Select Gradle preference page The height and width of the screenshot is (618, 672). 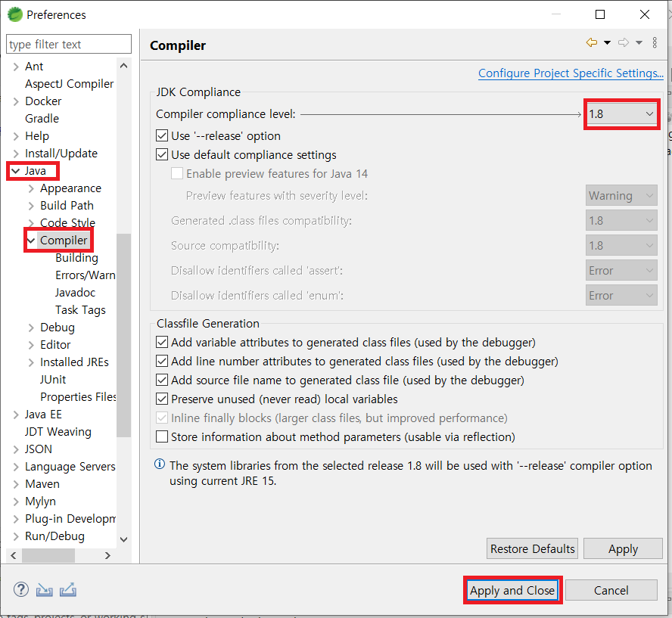(x=42, y=118)
